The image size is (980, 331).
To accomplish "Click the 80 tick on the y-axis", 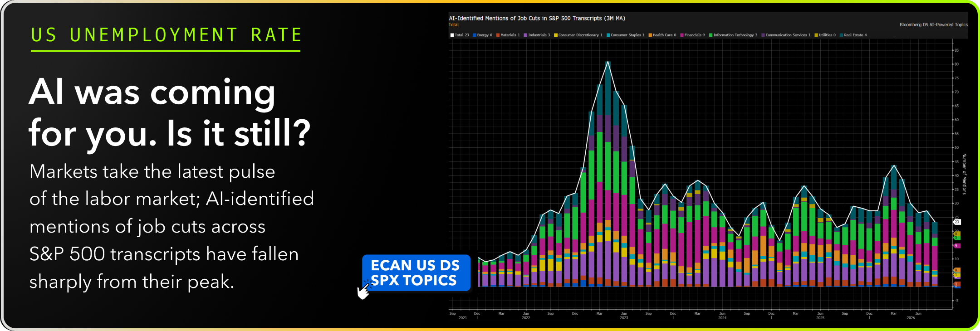I will pos(956,64).
